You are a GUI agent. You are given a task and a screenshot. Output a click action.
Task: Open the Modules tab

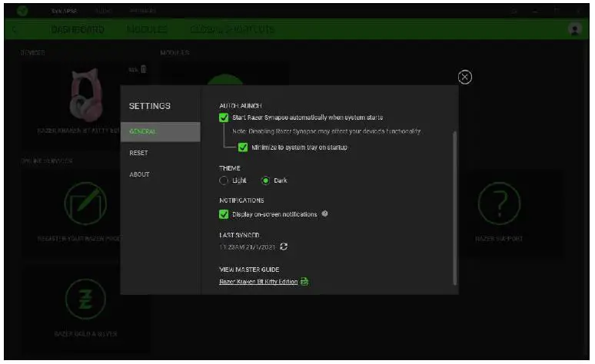tap(147, 29)
